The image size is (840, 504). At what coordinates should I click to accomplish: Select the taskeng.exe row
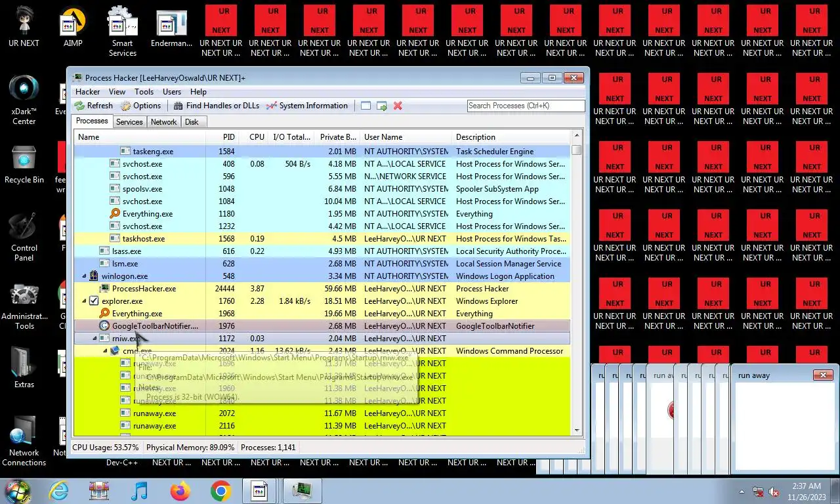322,152
